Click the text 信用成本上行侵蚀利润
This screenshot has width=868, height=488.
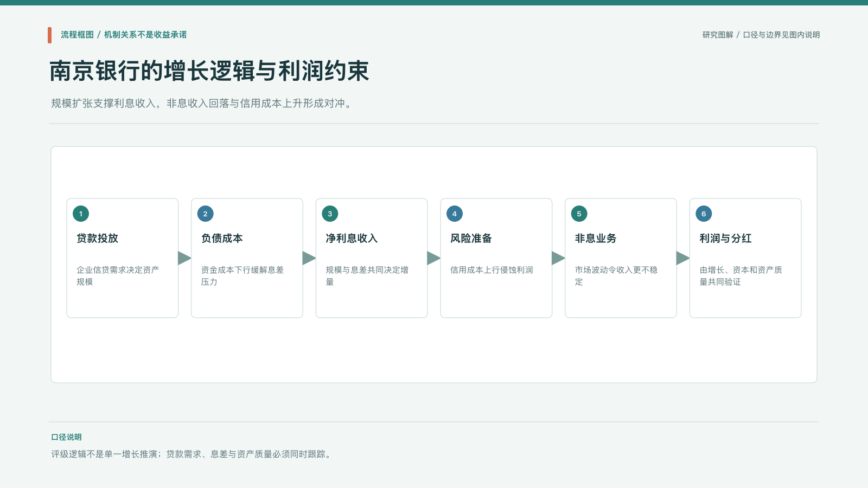492,269
